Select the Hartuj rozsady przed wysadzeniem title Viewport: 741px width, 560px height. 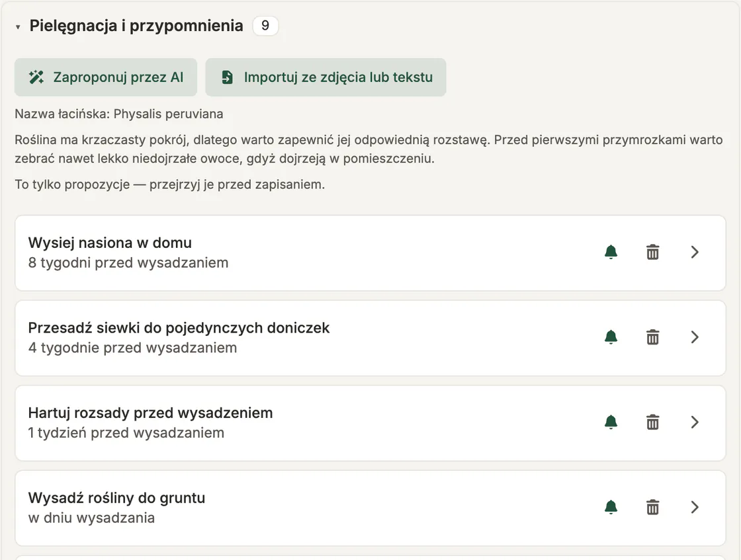tap(150, 413)
